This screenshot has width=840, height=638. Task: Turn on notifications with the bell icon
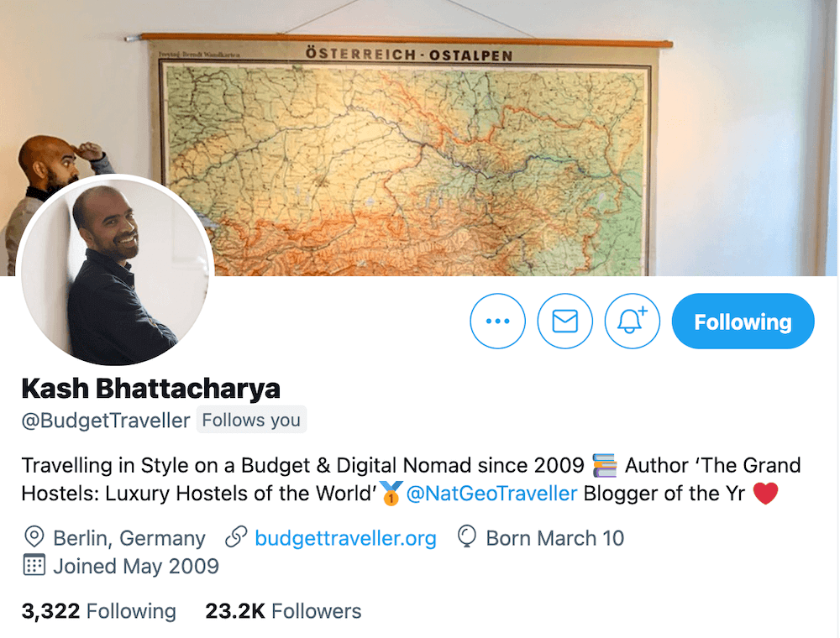click(x=633, y=322)
